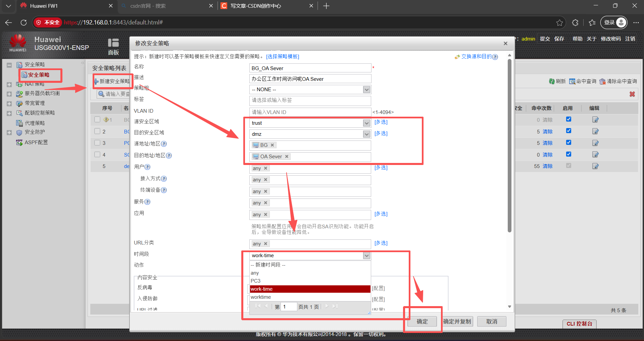Open the tab search chevron

click(x=9, y=6)
